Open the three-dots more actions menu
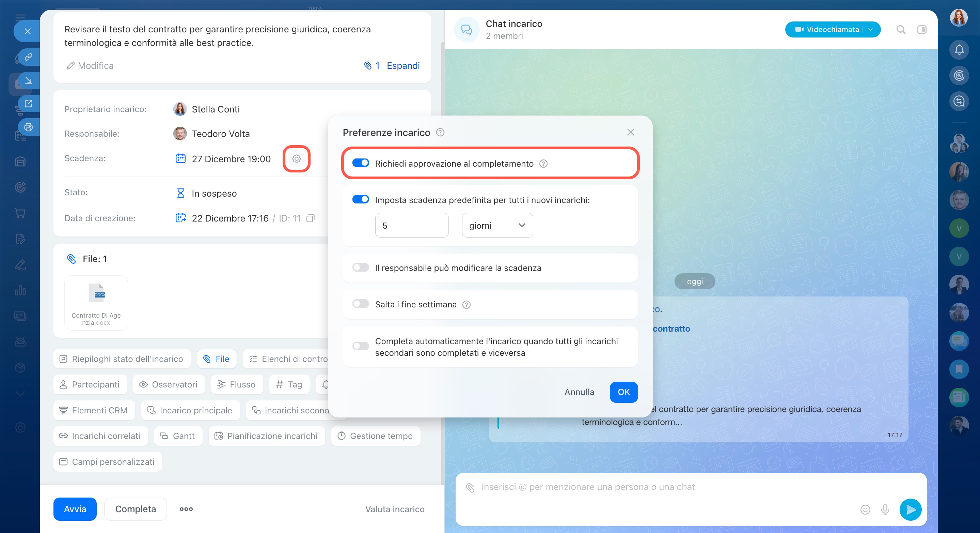The image size is (980, 533). [186, 509]
